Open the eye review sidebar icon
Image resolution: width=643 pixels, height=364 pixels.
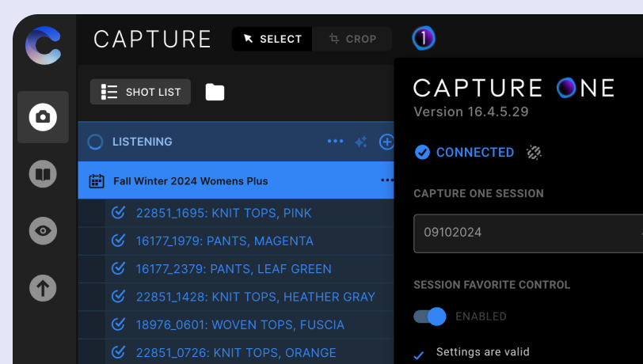click(x=43, y=231)
